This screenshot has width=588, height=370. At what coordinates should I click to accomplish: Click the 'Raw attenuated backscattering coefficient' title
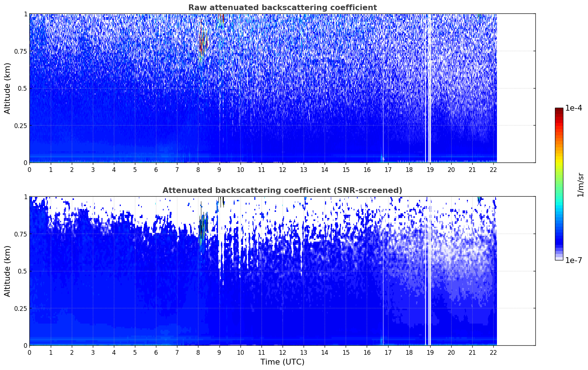(x=282, y=8)
